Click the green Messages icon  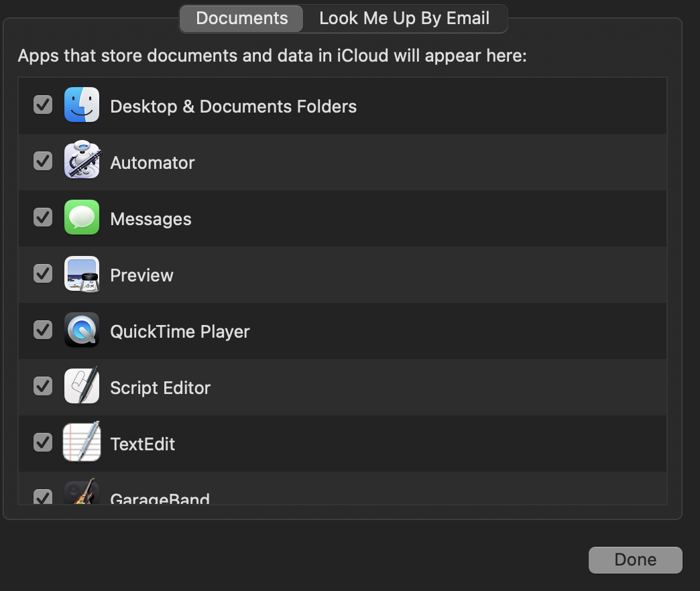click(82, 217)
